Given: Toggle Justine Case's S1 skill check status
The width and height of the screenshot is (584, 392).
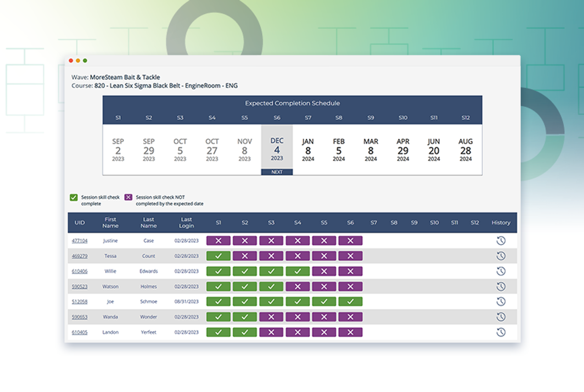Looking at the screenshot, I should click(x=218, y=240).
